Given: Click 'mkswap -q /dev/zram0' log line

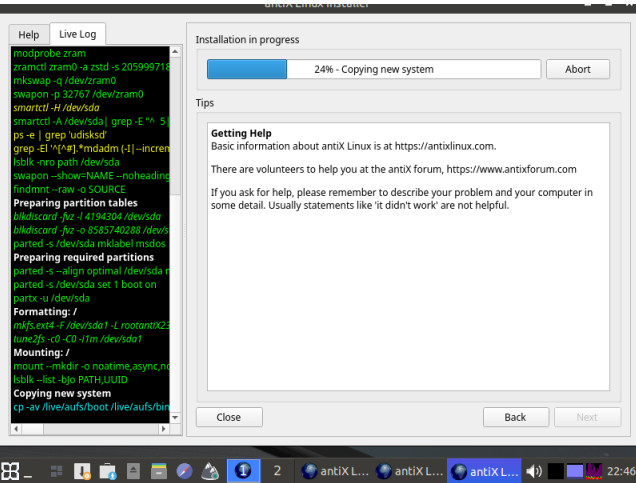Looking at the screenshot, I should tap(64, 81).
